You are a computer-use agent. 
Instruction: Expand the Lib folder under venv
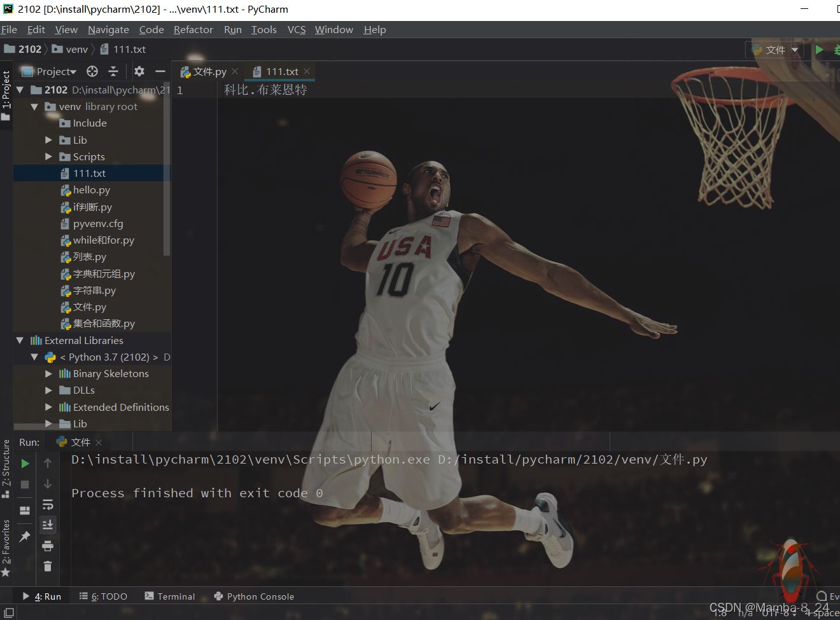pos(48,140)
